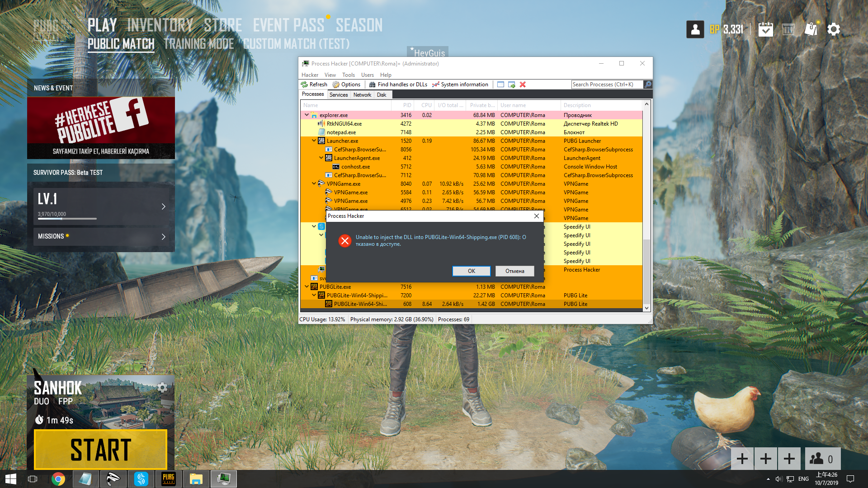This screenshot has width=868, height=488.
Task: Select the PUBGLite-Win64-Shi... PID 608 row
Action: [x=472, y=304]
